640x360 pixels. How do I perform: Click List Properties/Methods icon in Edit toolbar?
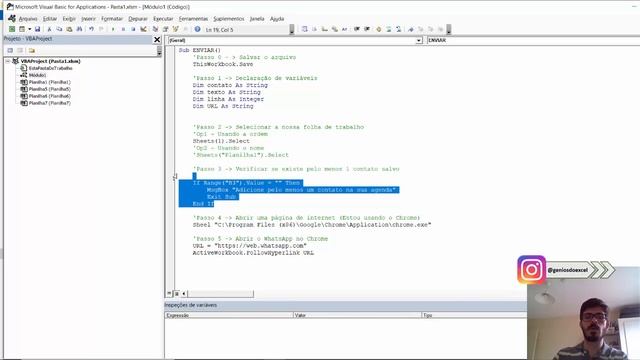pyautogui.click(x=304, y=29)
